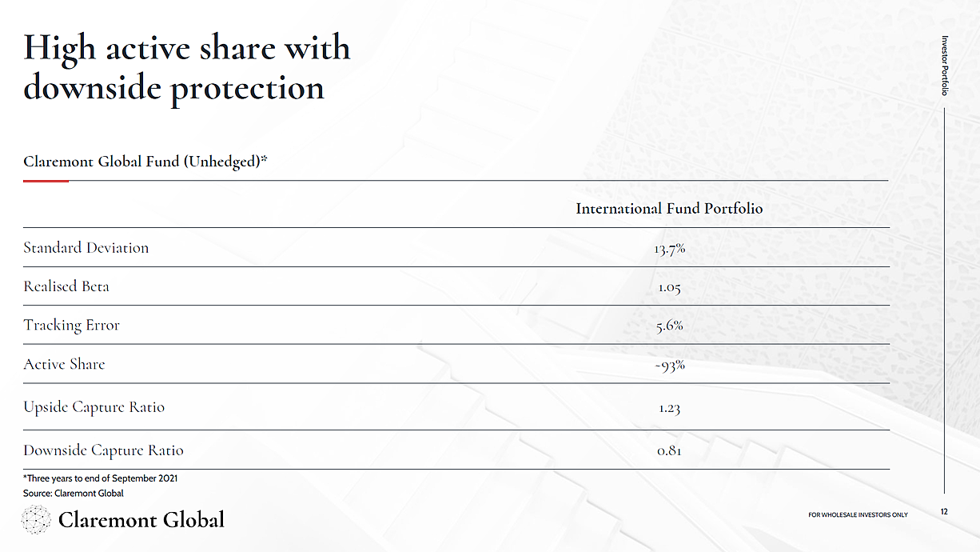The width and height of the screenshot is (980, 552).
Task: Click the Claremont Global brand name text
Action: coord(141,520)
